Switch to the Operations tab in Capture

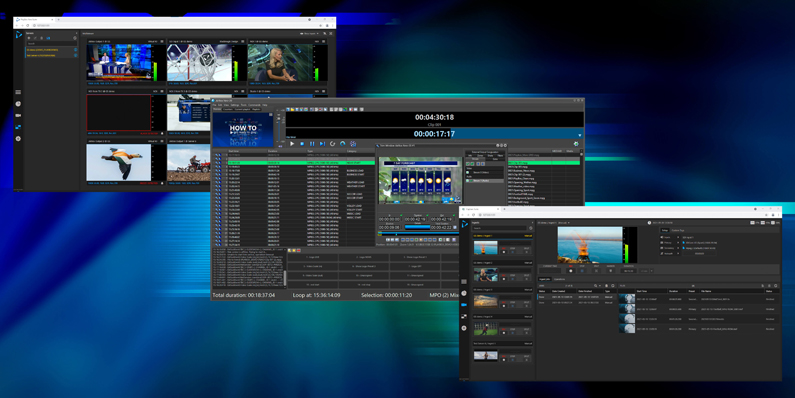[559, 279]
